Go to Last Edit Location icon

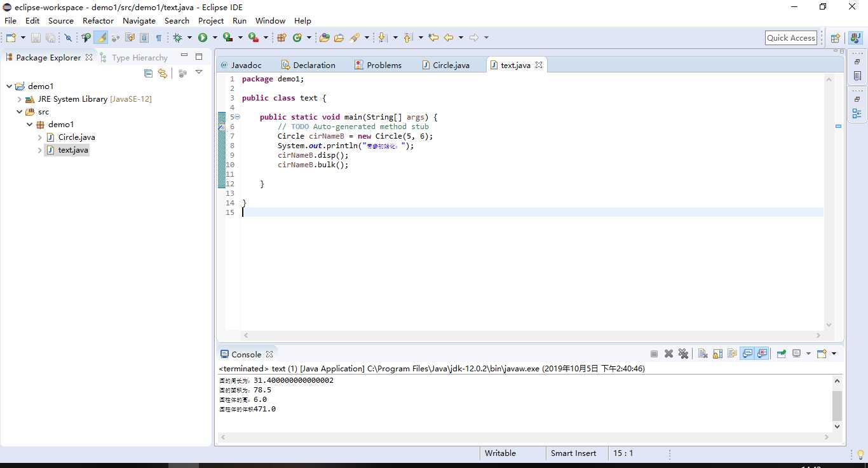click(433, 38)
